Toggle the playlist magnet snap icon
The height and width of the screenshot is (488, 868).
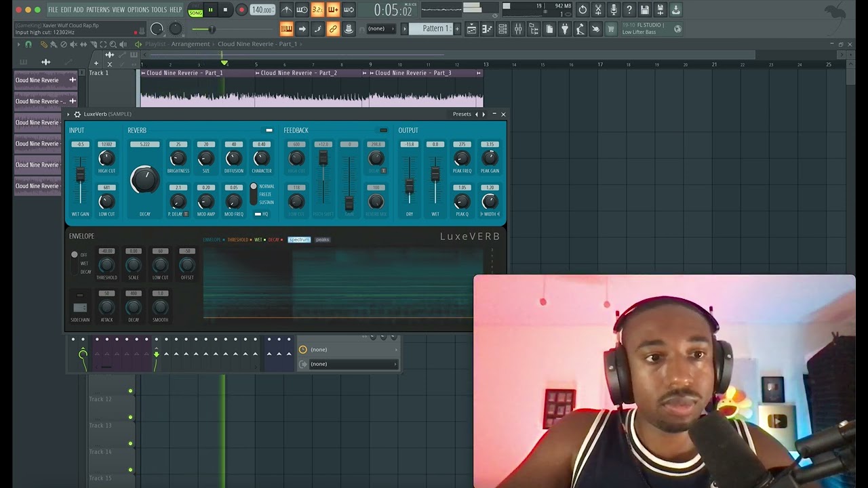(x=28, y=44)
